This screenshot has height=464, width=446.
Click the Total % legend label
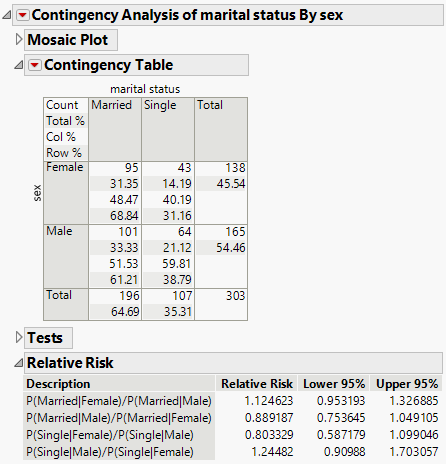click(65, 121)
